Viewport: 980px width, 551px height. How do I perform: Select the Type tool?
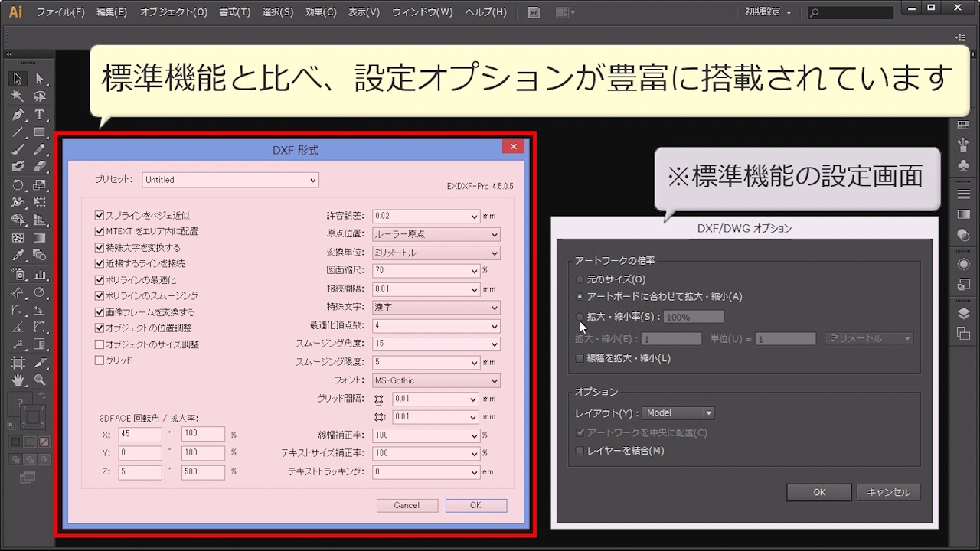point(39,115)
